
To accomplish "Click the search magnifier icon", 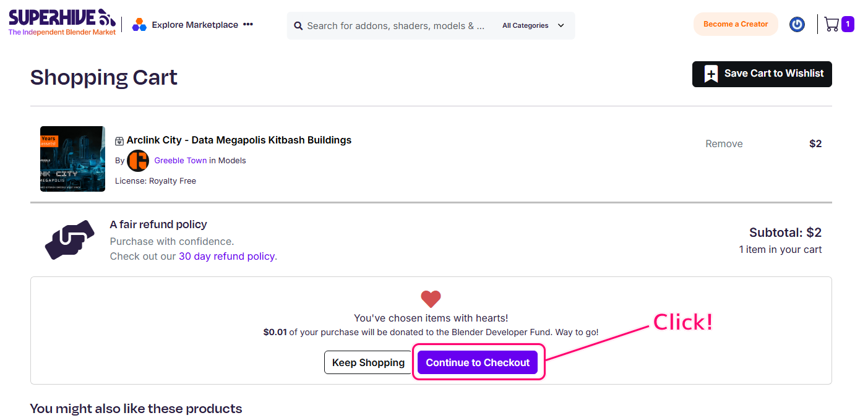I will tap(298, 26).
